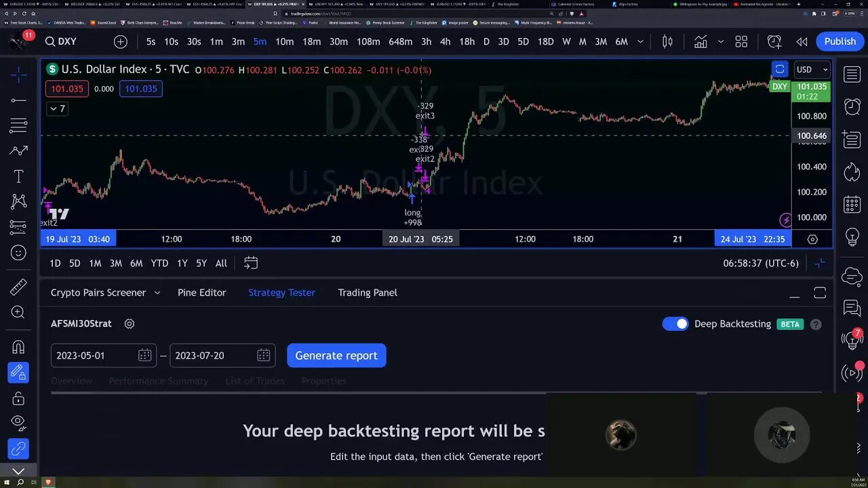Open the candlestick chart style icon
Screen dimensions: 868x488
(x=667, y=41)
